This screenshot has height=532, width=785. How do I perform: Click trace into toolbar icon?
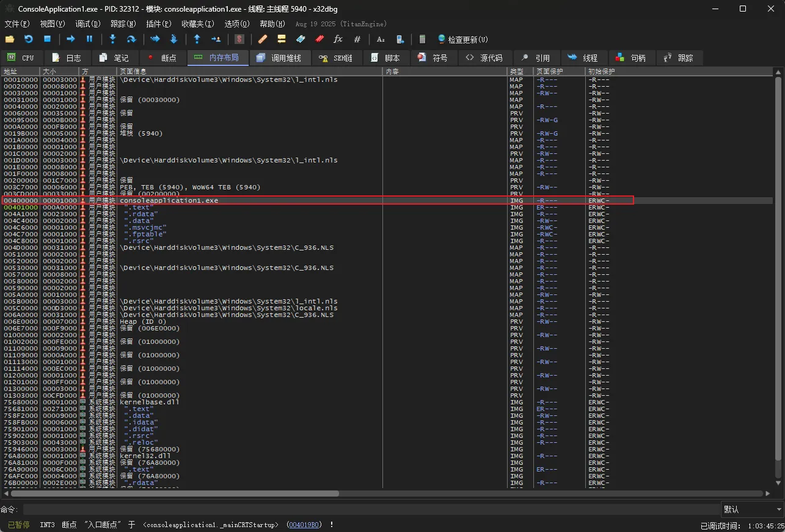155,39
